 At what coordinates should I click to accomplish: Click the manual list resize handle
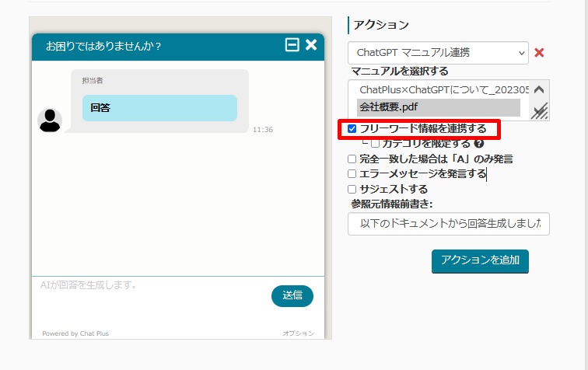(x=539, y=113)
